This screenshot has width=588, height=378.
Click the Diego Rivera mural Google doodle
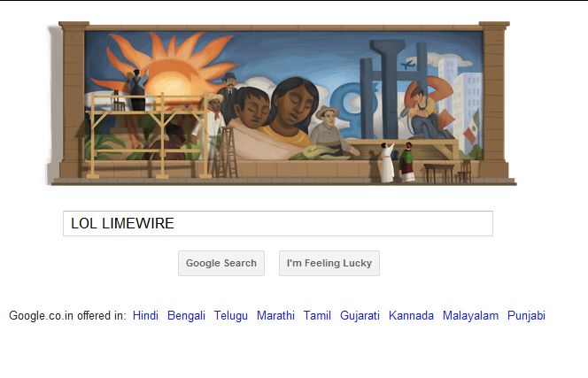pos(281,104)
